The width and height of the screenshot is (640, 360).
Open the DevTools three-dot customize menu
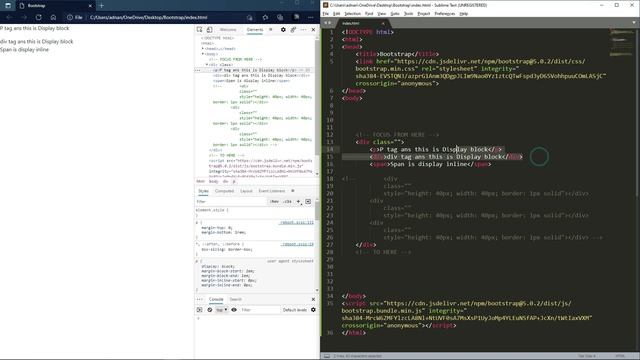[303, 30]
